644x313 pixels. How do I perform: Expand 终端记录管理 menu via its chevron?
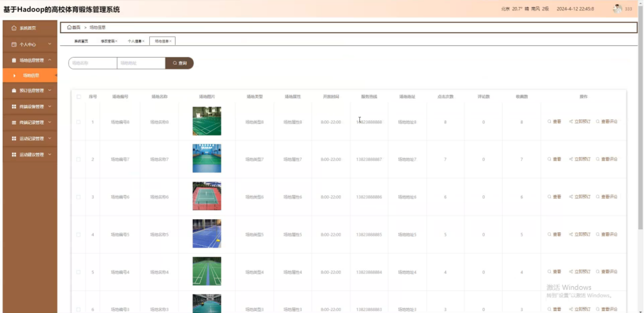point(50,122)
